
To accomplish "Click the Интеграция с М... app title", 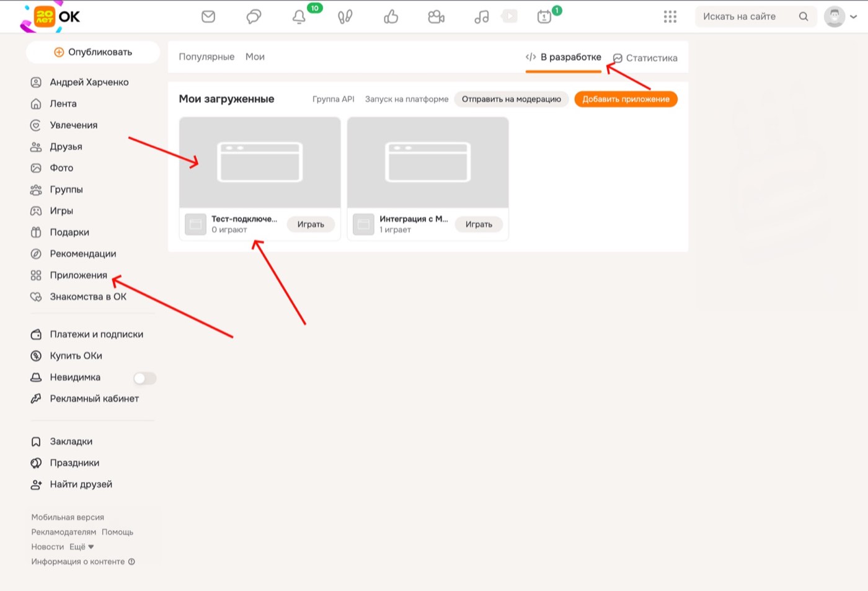I will tap(414, 219).
